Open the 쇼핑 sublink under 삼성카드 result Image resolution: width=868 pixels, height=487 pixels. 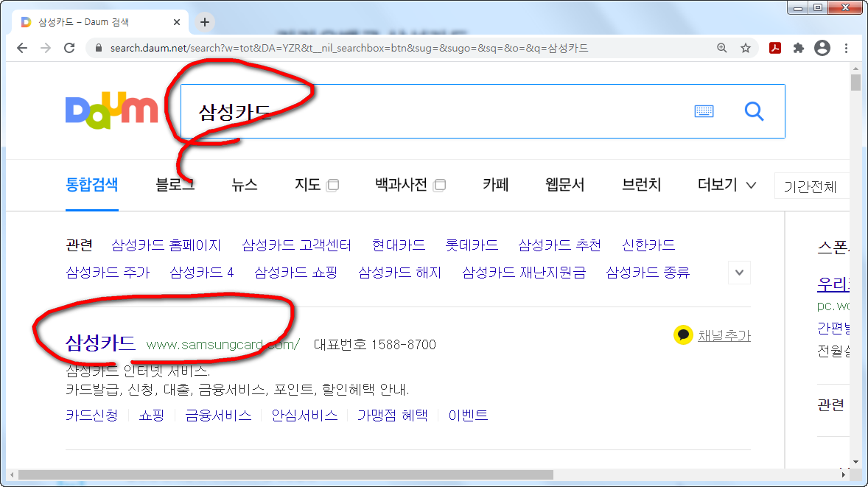point(151,415)
